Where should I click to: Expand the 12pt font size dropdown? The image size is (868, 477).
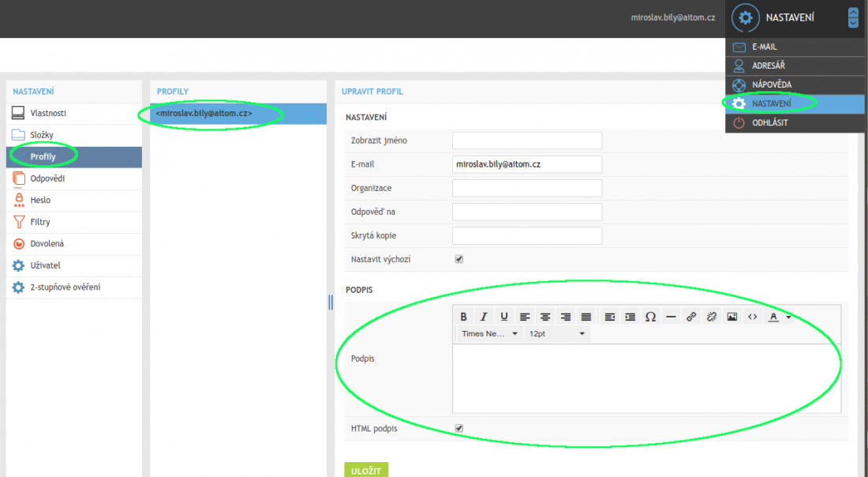tap(557, 334)
